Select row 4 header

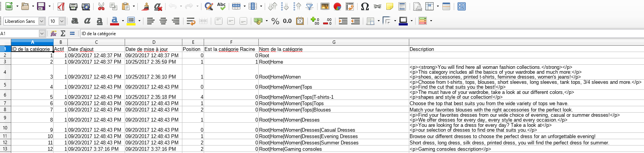coord(5,72)
